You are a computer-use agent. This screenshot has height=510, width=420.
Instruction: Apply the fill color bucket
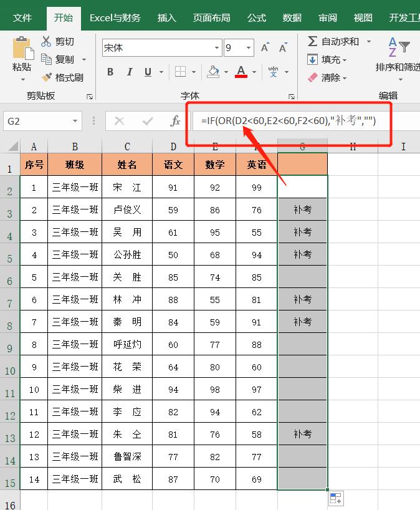click(213, 72)
